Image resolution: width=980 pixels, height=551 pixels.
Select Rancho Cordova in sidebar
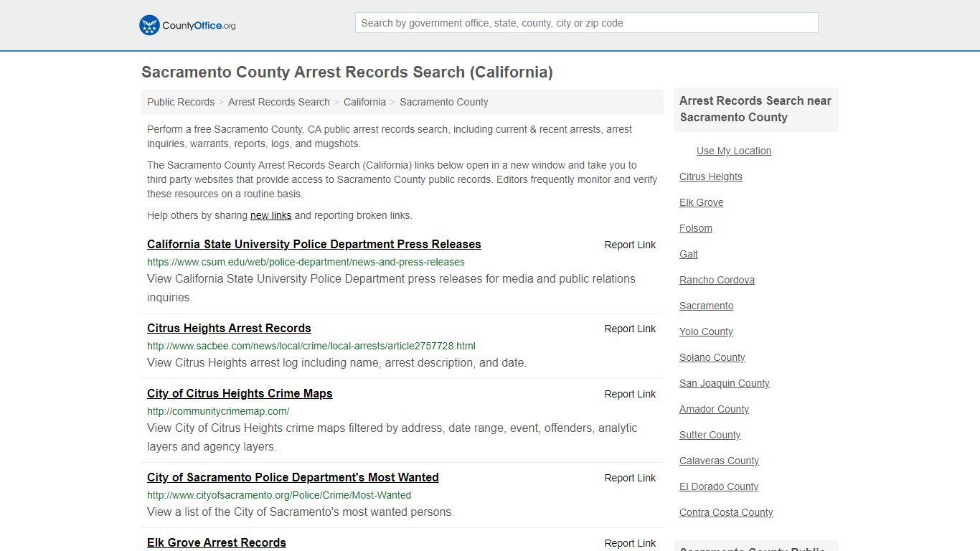[x=717, y=280]
